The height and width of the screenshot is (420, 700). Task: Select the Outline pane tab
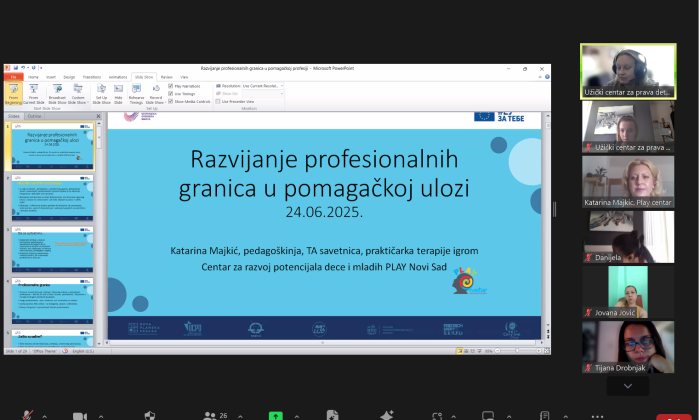[x=34, y=116]
